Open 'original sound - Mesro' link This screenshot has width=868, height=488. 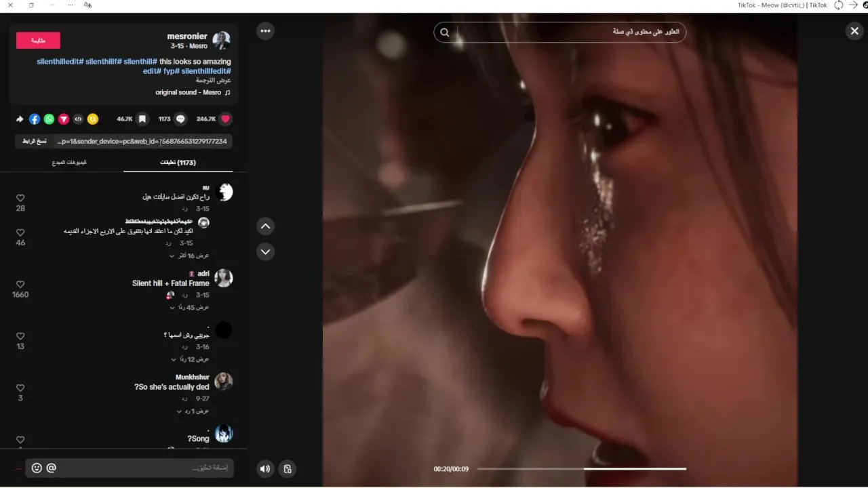189,93
